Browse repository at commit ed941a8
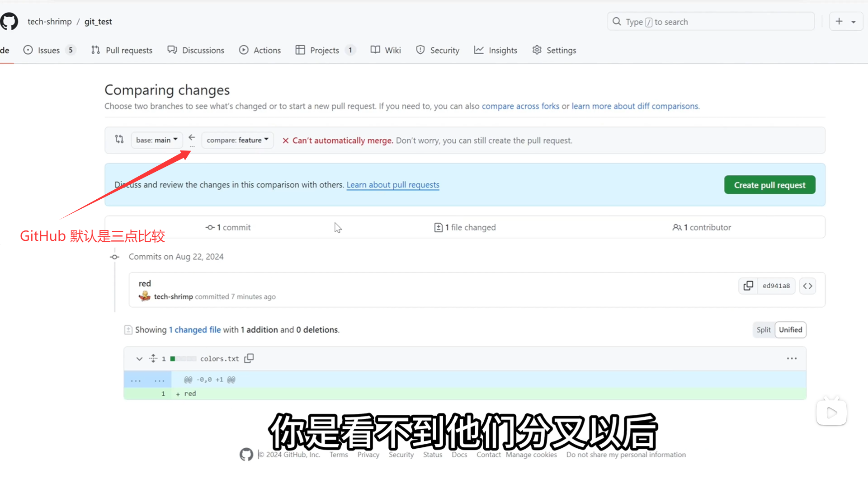 pyautogui.click(x=807, y=286)
